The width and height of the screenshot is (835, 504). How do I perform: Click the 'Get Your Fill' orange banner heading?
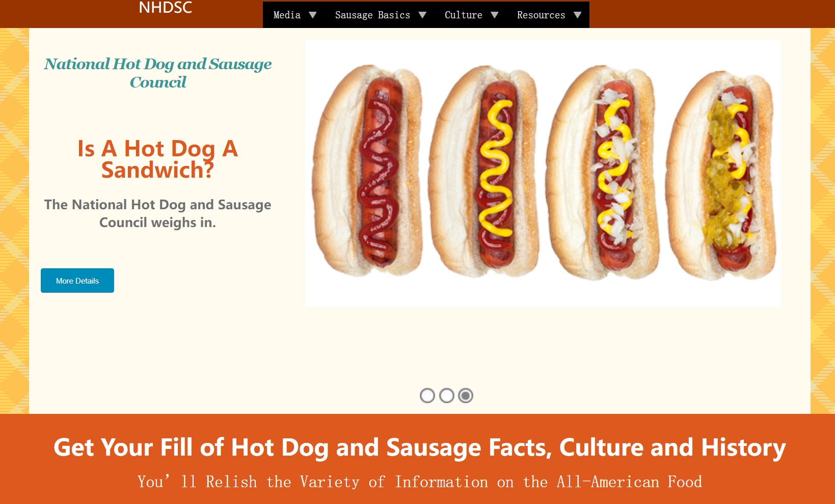(420, 447)
